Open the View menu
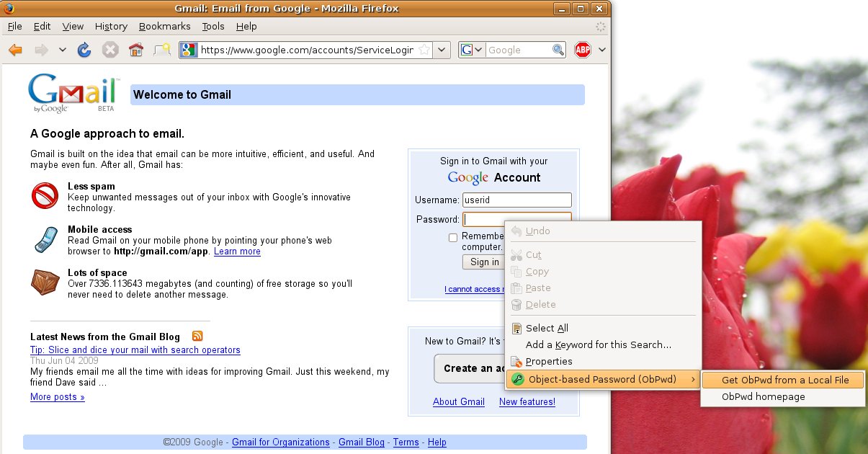Viewport: 868px width, 454px height. [73, 26]
